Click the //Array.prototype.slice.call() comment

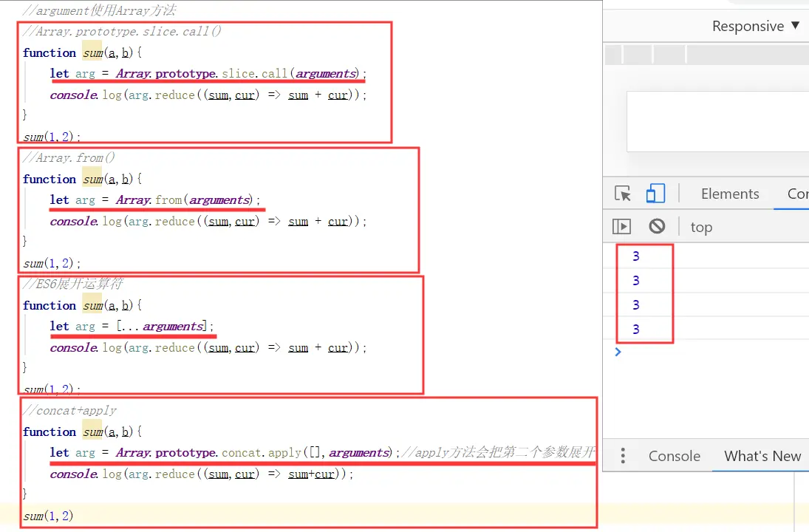[x=122, y=32]
